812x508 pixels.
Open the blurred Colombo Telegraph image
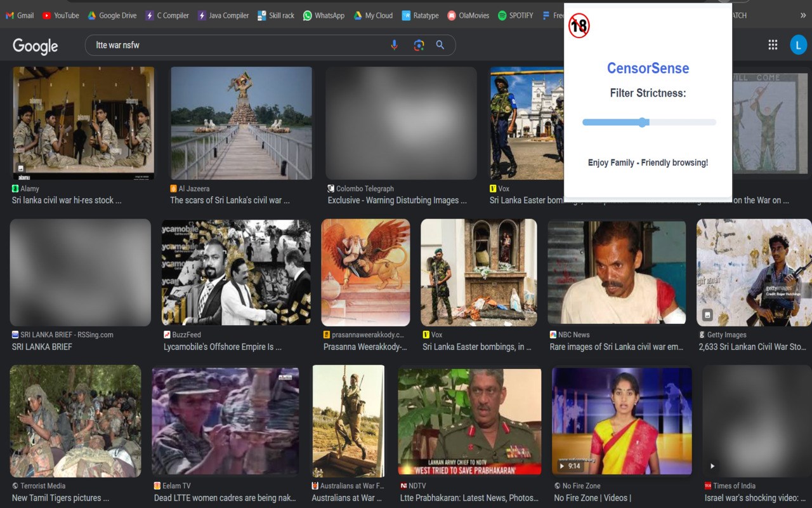point(401,123)
